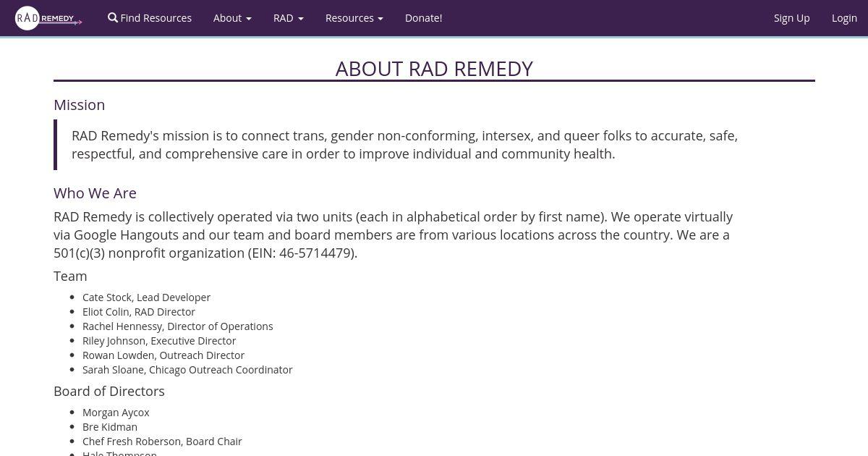Click the ABOUT RAD REMEDY heading
868x456 pixels.
pyautogui.click(x=434, y=69)
